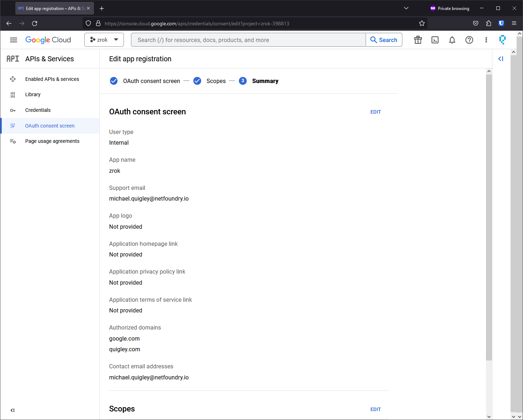The width and height of the screenshot is (523, 420).
Task: Open the zrok project selector dropdown
Action: 104,40
